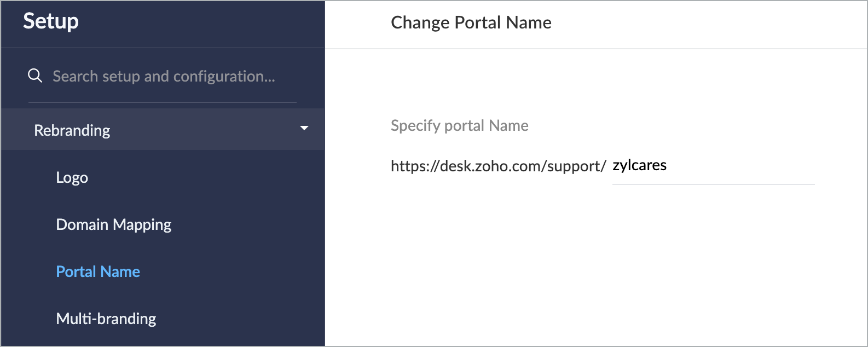Click the search magnifier icon

[35, 76]
